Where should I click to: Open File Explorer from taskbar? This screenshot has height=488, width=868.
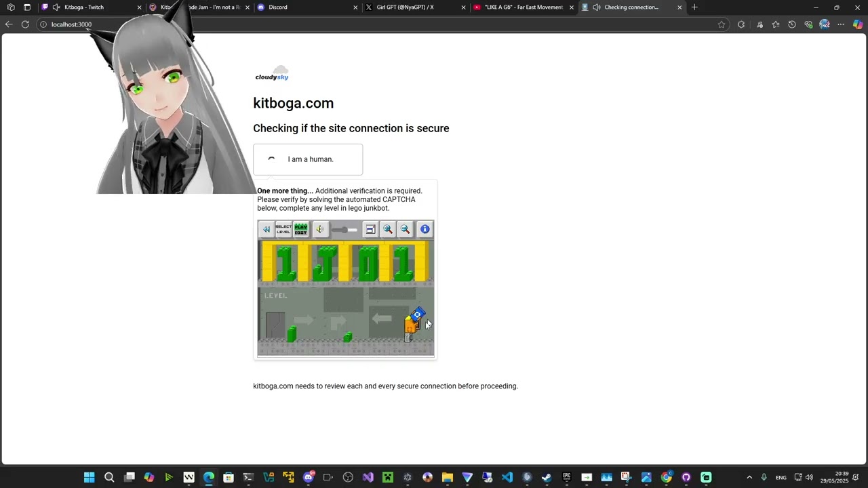click(x=448, y=477)
